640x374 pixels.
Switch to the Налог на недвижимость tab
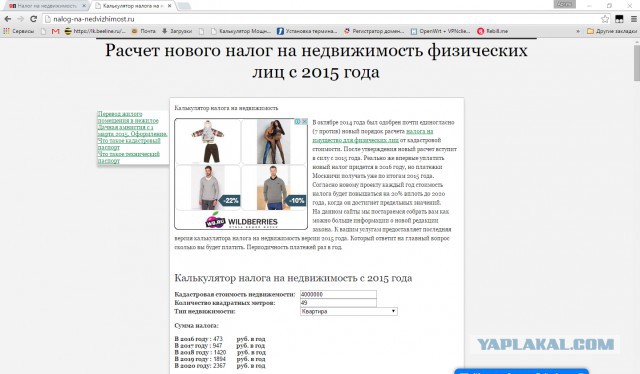coord(47,6)
